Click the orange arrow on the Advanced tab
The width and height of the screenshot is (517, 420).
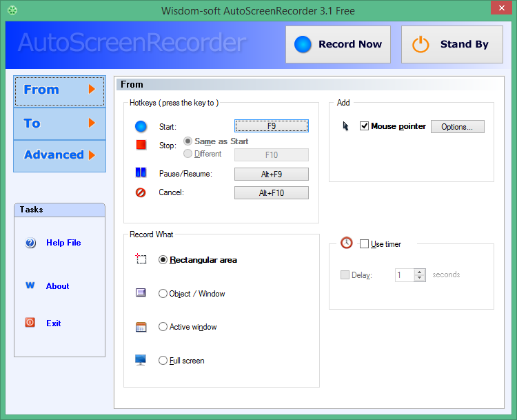(x=92, y=155)
